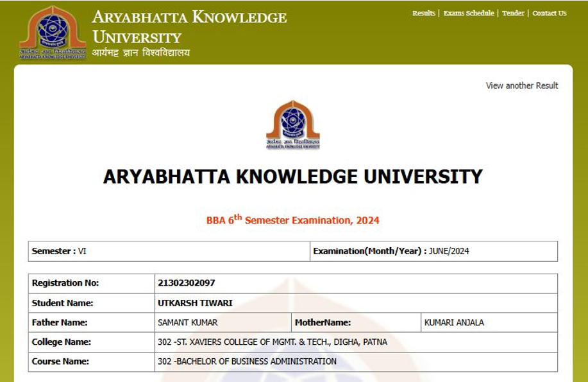Click the Examination(Month/Year) : JUNE/2024 cell
This screenshot has width=588, height=382.
pos(434,251)
